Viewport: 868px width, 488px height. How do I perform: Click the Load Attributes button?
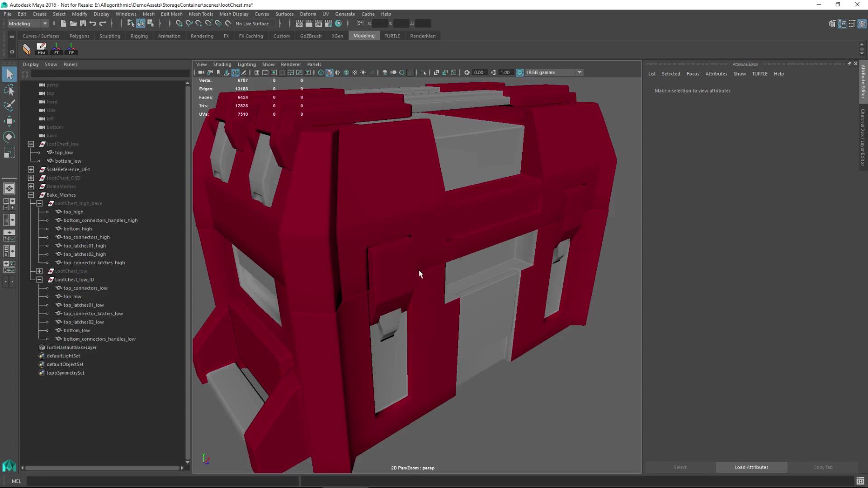point(751,467)
